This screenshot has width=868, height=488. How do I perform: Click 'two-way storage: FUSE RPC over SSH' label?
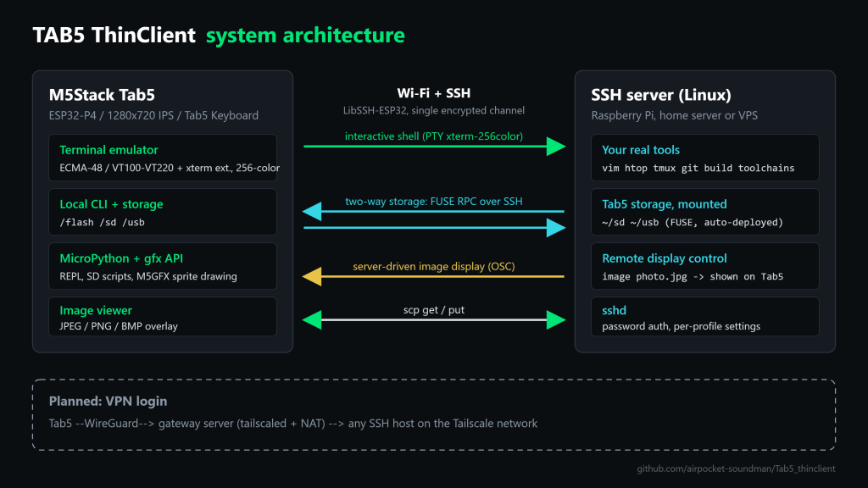tap(433, 202)
